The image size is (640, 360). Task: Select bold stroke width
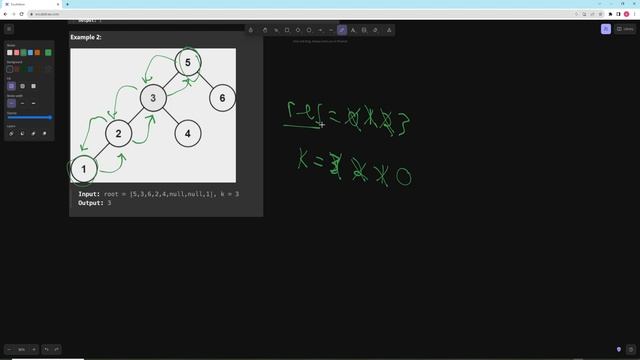click(x=22, y=103)
